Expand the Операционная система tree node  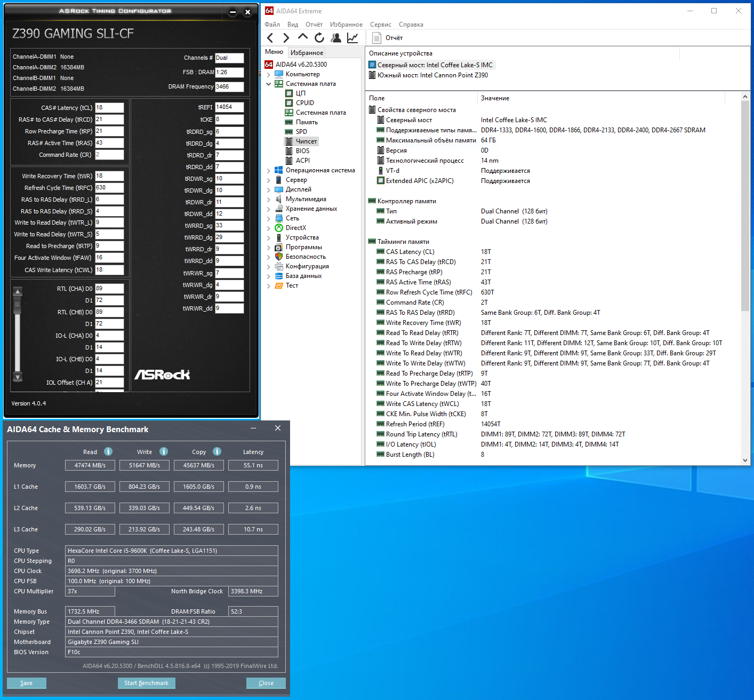coord(268,170)
